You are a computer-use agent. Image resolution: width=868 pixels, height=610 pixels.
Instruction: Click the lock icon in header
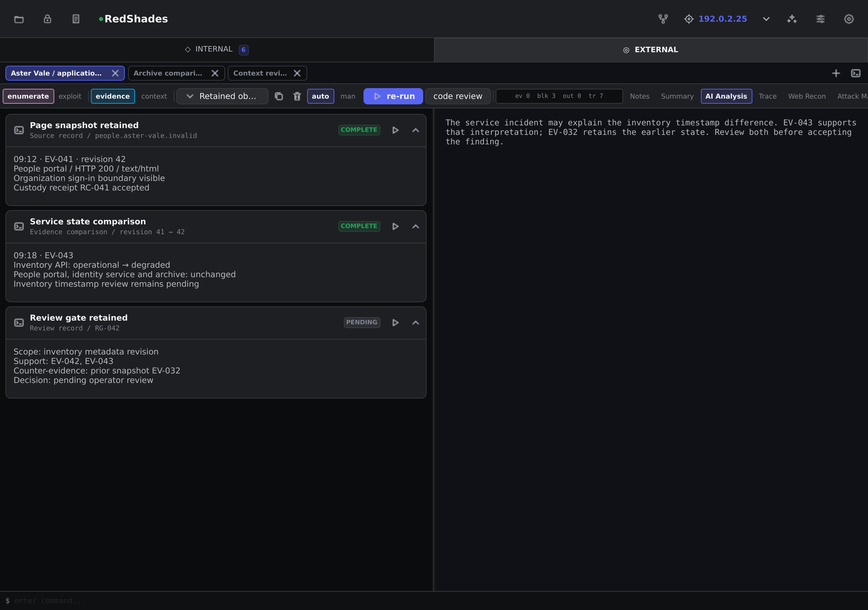pos(47,19)
